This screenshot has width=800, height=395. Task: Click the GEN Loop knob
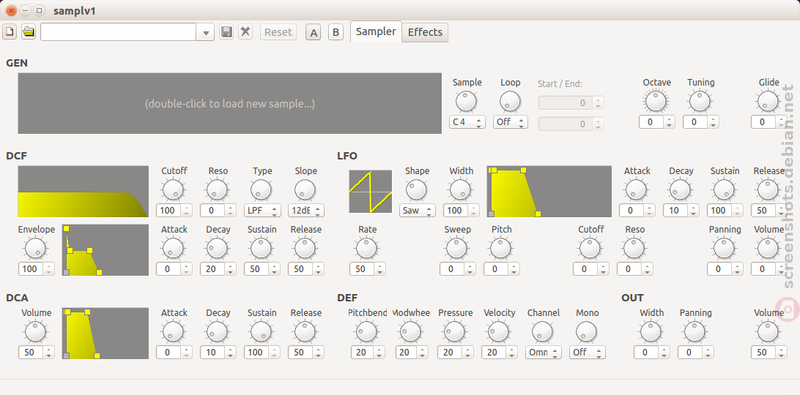[x=510, y=102]
